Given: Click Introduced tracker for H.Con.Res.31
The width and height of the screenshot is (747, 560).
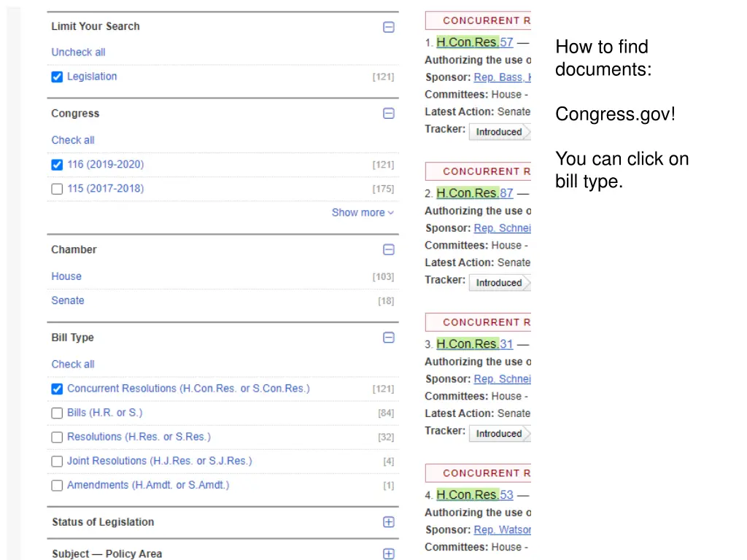Looking at the screenshot, I should tap(499, 434).
